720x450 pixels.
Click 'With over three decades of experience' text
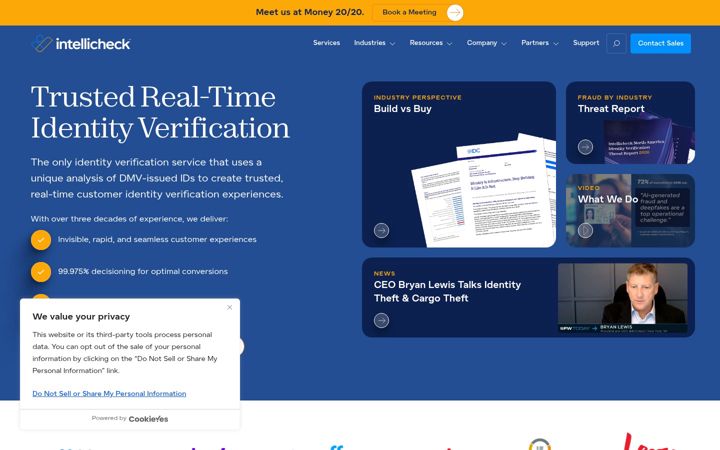tap(129, 219)
